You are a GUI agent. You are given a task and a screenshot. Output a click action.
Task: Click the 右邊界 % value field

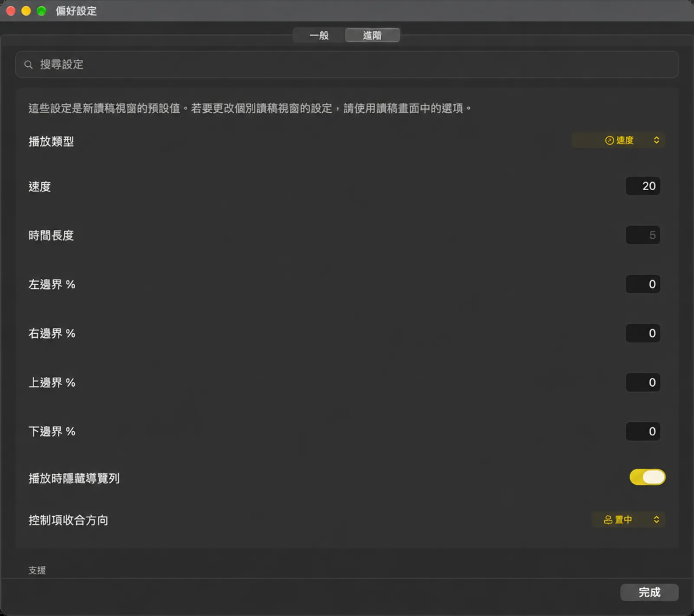coord(643,333)
